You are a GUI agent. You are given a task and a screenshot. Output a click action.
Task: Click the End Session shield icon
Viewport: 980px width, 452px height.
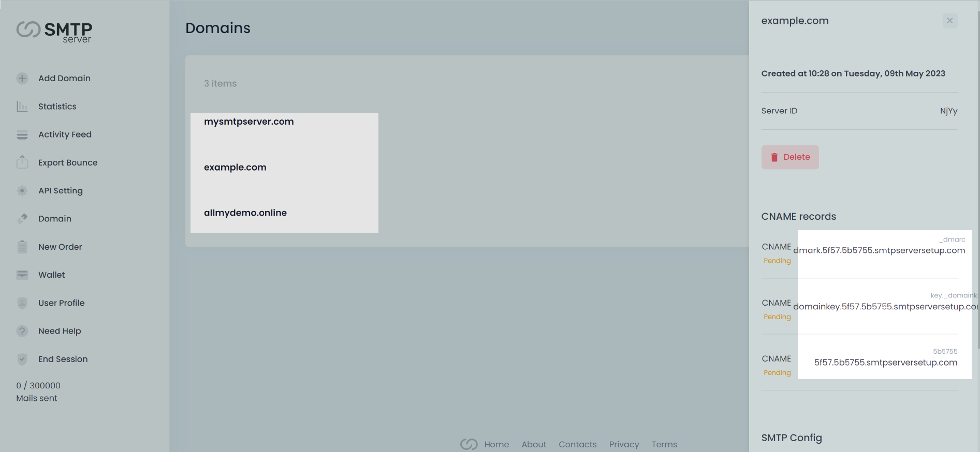[22, 359]
